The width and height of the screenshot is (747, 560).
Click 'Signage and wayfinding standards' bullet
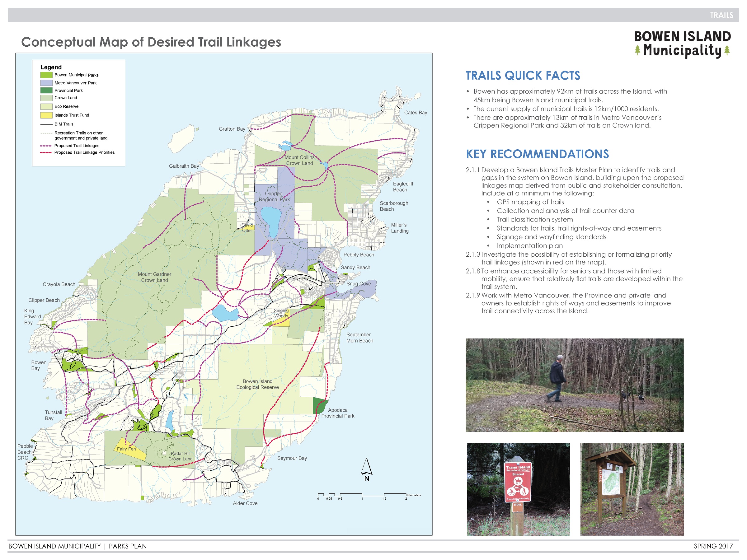coord(552,237)
